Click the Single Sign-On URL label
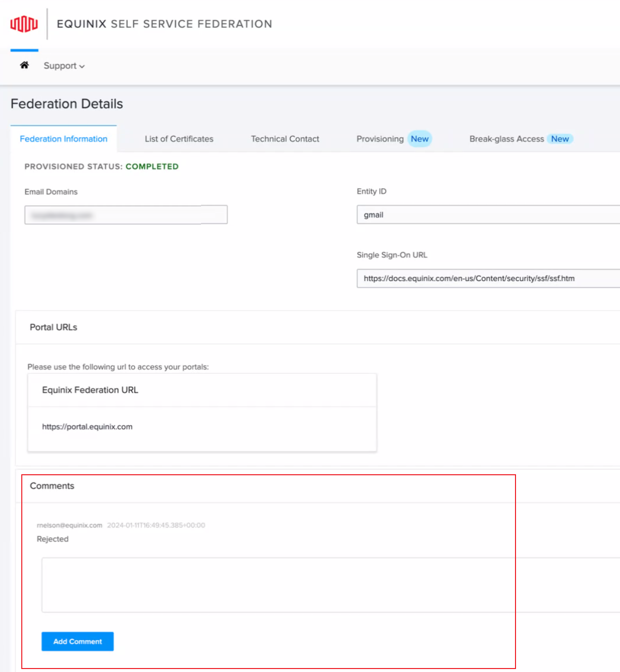The image size is (620, 672). click(x=392, y=255)
